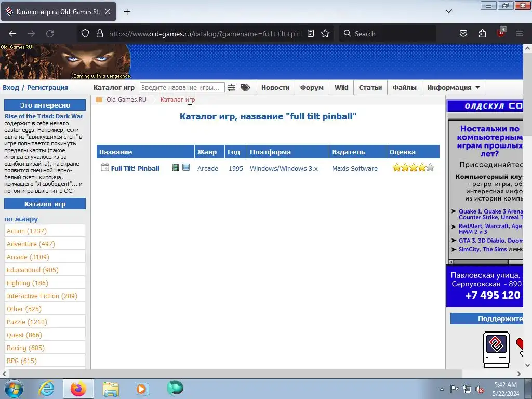532x399 pixels.
Task: Open the Firefox hamburger application menu
Action: click(x=520, y=33)
